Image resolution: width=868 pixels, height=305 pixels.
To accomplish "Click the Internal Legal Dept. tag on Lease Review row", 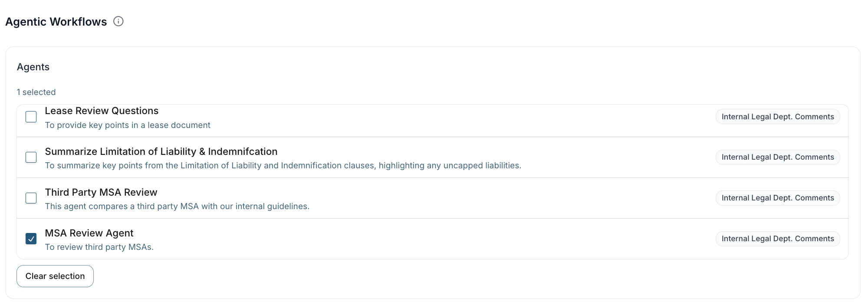I will (x=777, y=117).
